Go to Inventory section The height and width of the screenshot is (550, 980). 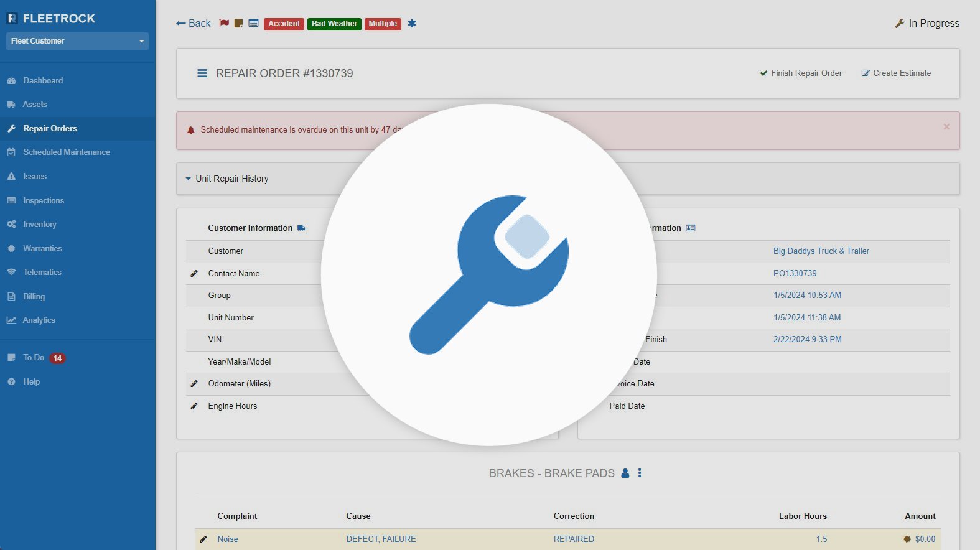tap(39, 225)
